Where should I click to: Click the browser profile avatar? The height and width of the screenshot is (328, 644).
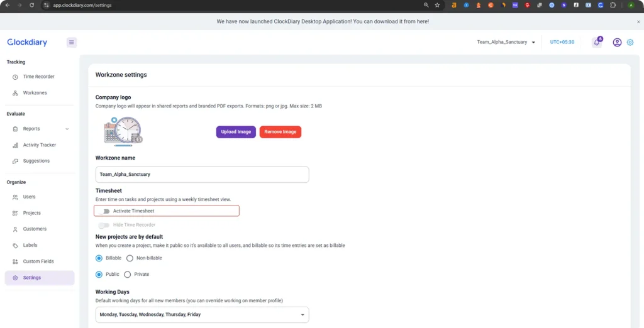click(631, 5)
